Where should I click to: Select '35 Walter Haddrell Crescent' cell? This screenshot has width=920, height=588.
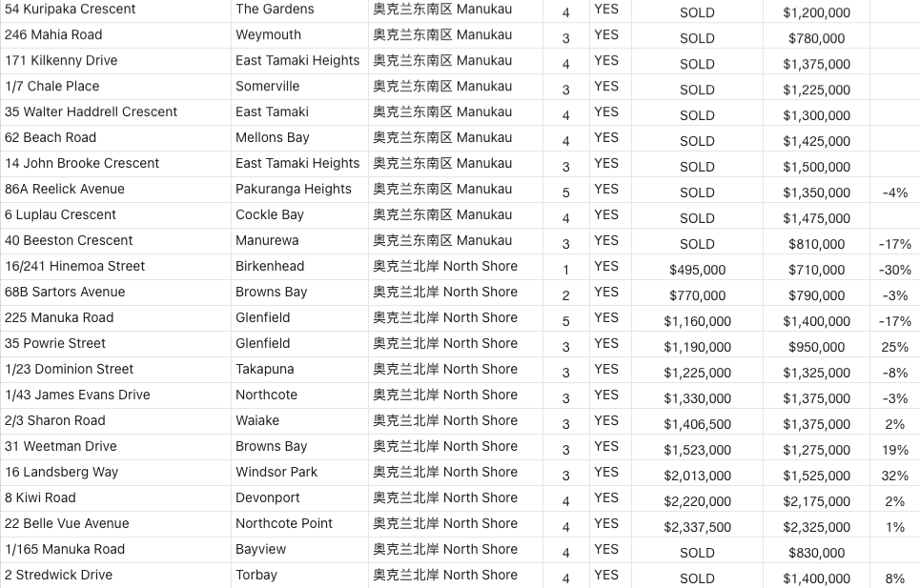coord(115,112)
